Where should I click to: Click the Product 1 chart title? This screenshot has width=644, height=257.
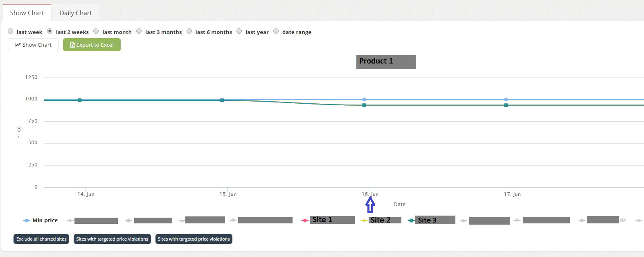coord(386,62)
